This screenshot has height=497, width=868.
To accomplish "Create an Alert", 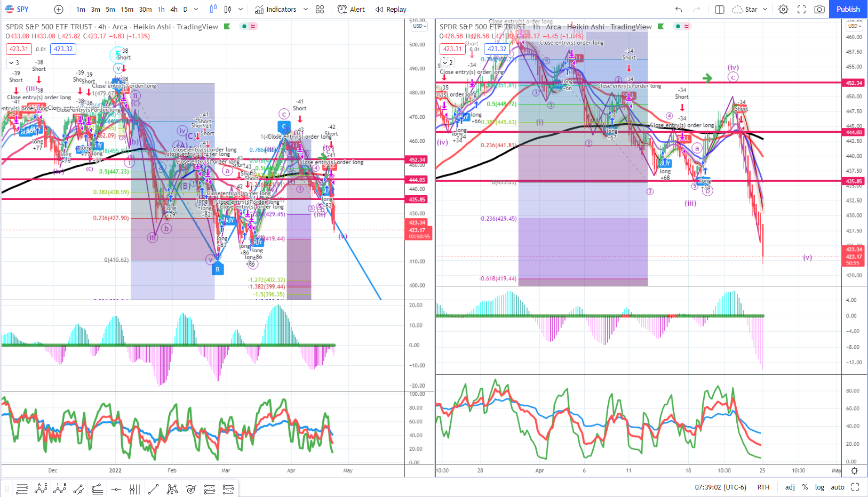I will coord(352,9).
